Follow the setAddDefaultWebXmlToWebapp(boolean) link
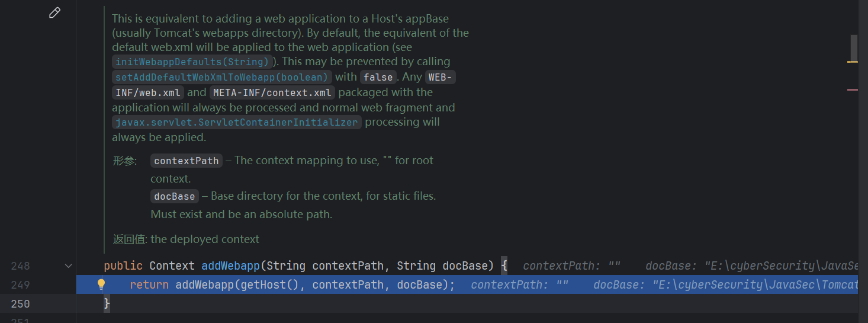Image resolution: width=868 pixels, height=323 pixels. pos(221,77)
